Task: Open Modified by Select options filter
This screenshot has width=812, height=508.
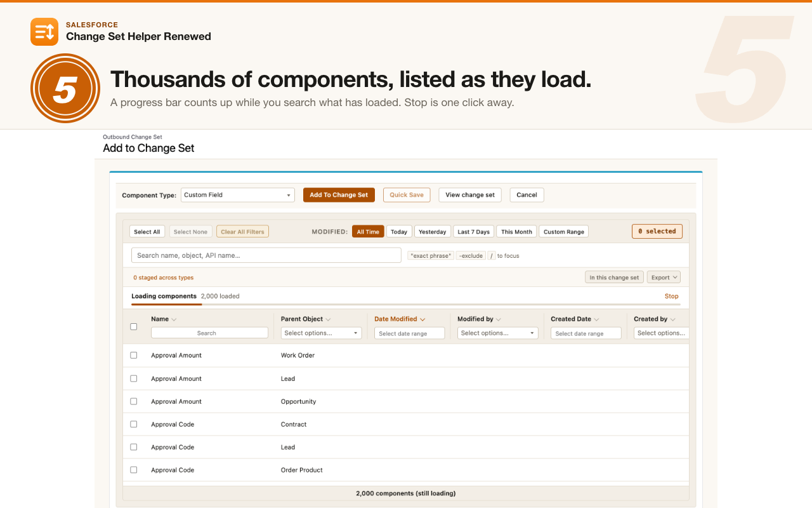Action: pos(497,333)
